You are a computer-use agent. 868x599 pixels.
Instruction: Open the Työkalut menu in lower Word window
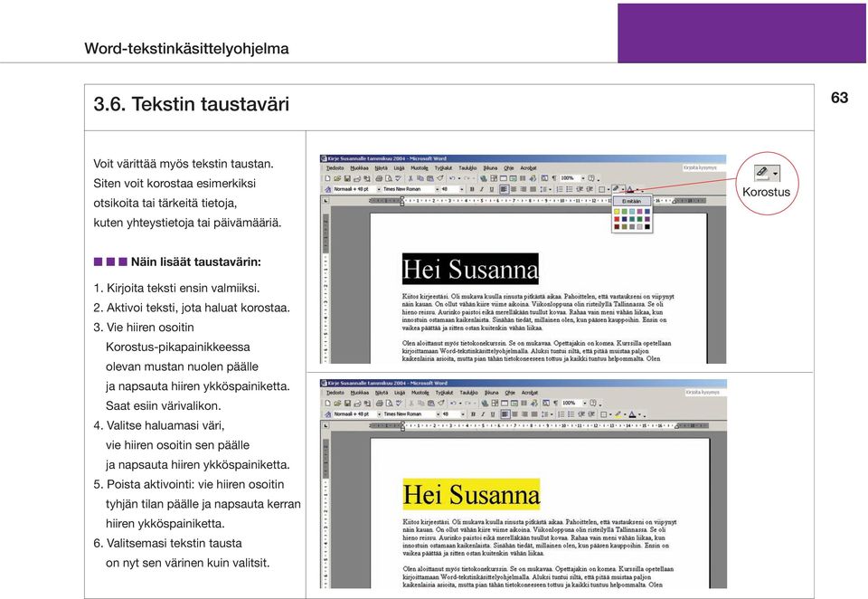coord(444,393)
